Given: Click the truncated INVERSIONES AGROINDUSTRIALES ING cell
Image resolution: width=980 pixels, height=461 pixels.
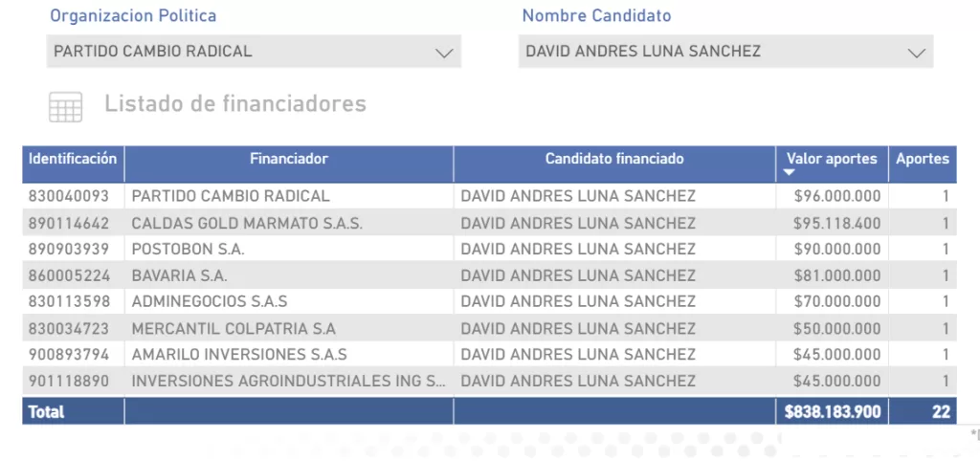Looking at the screenshot, I should pos(289,381).
